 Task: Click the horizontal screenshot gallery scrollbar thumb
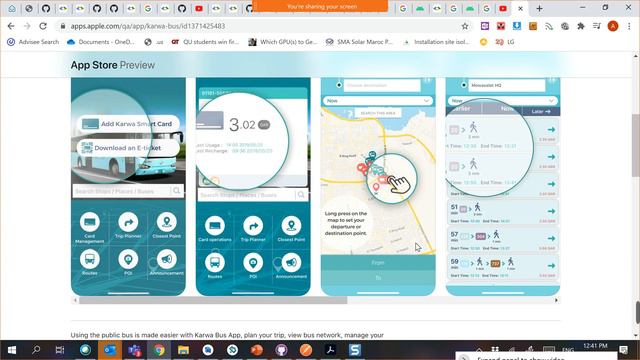(x=213, y=300)
